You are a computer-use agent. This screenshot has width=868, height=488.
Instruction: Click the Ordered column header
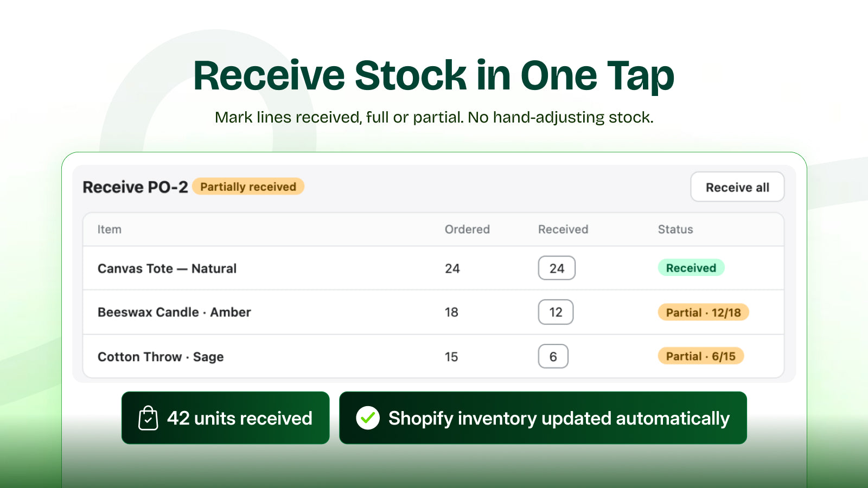(x=467, y=229)
